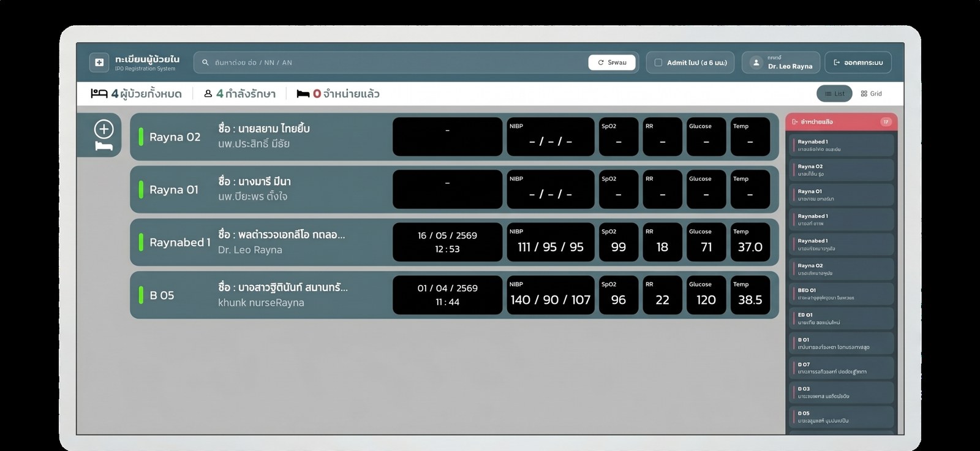980x451 pixels.
Task: Click the green status bar of Rayna 02
Action: tap(141, 137)
